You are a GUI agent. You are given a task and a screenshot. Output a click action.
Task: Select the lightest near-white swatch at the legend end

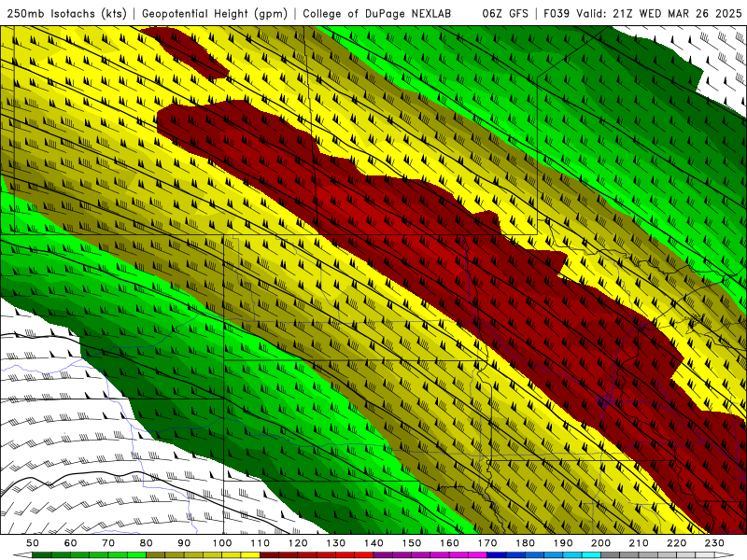[705, 555]
